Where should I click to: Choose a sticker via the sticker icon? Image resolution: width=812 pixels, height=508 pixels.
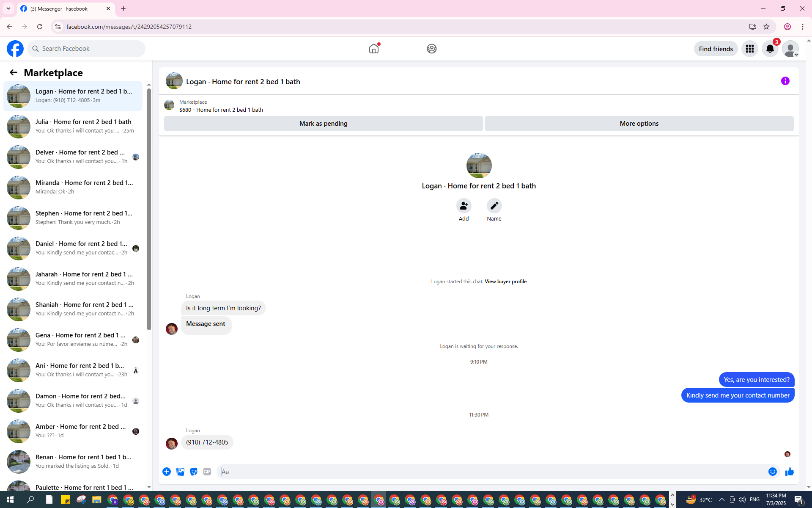194,472
